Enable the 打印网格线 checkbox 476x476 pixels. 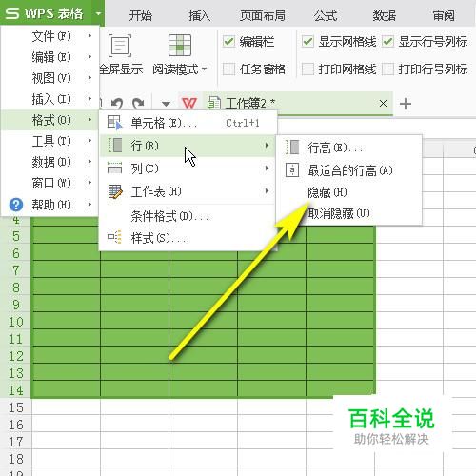307,69
